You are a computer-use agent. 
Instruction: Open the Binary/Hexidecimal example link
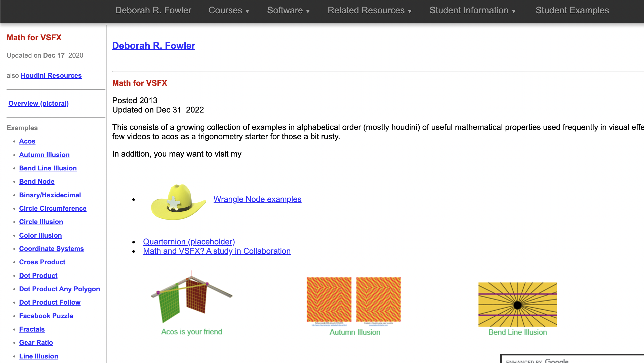50,195
